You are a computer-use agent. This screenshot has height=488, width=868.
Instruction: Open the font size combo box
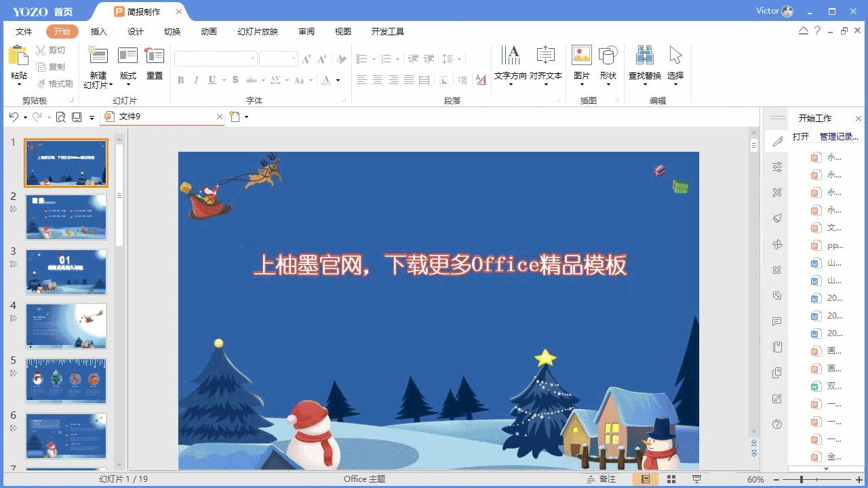point(278,59)
